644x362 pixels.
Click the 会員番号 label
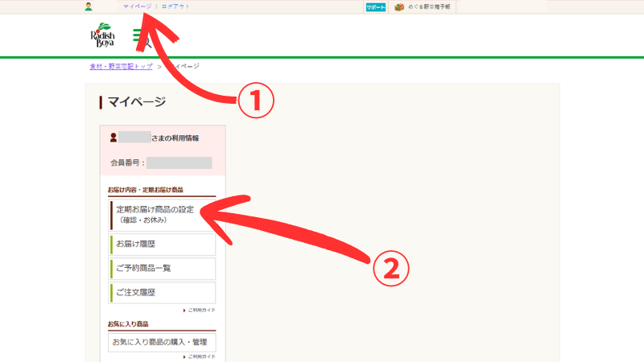pyautogui.click(x=128, y=163)
